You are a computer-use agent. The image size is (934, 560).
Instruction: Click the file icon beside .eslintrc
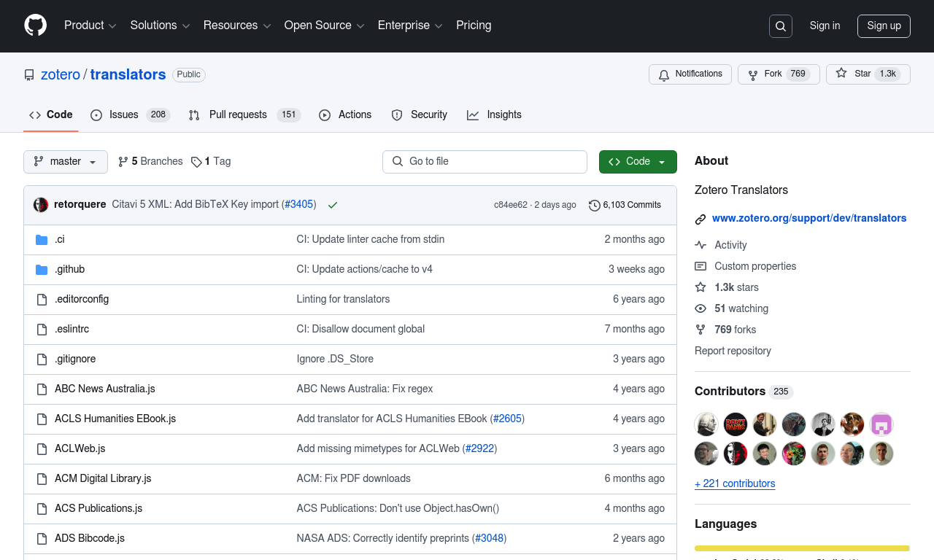point(42,329)
